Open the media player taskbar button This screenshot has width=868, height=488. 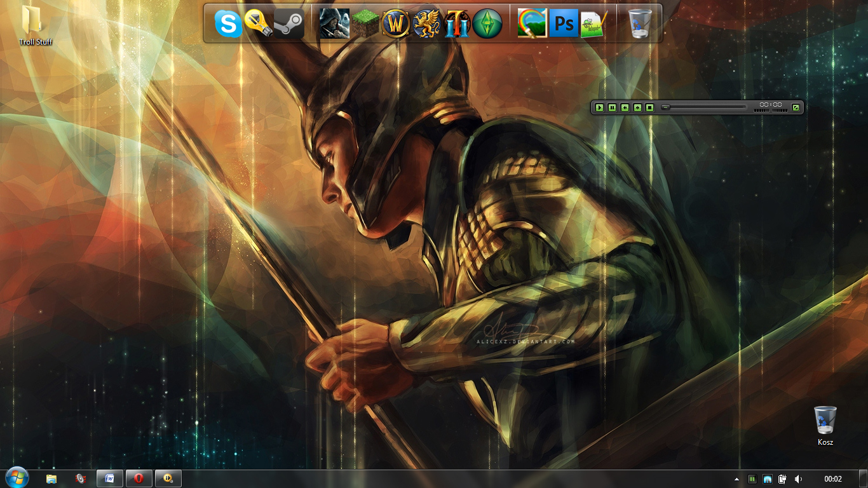tap(168, 478)
